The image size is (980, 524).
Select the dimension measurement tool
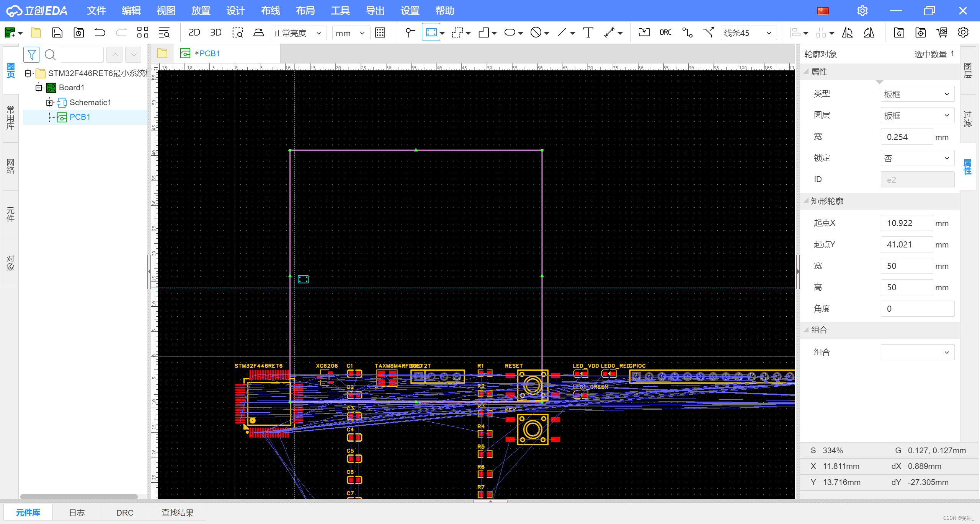click(x=609, y=33)
